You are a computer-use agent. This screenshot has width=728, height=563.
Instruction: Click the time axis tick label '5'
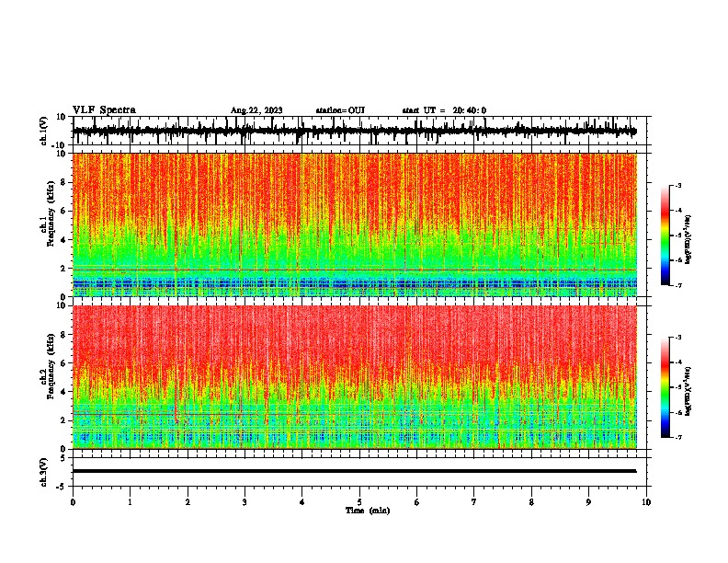(359, 502)
